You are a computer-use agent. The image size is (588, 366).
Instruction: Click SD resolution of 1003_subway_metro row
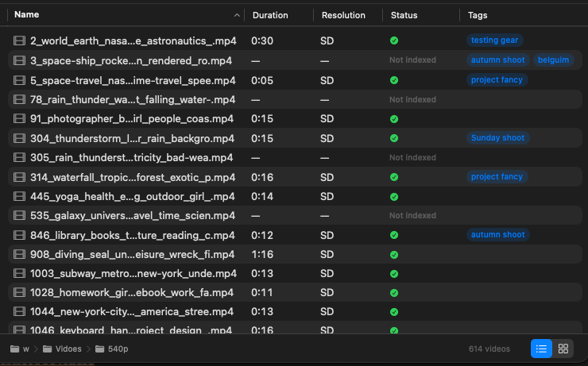pos(327,274)
